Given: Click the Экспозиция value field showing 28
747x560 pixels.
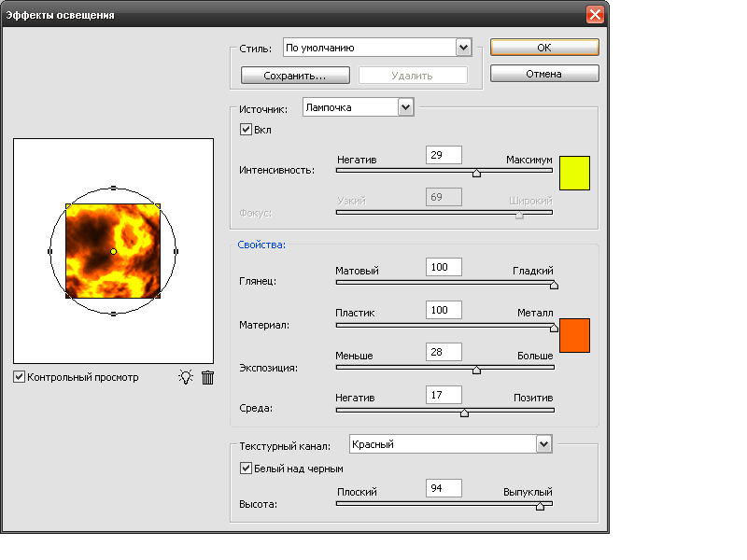Looking at the screenshot, I should [444, 352].
